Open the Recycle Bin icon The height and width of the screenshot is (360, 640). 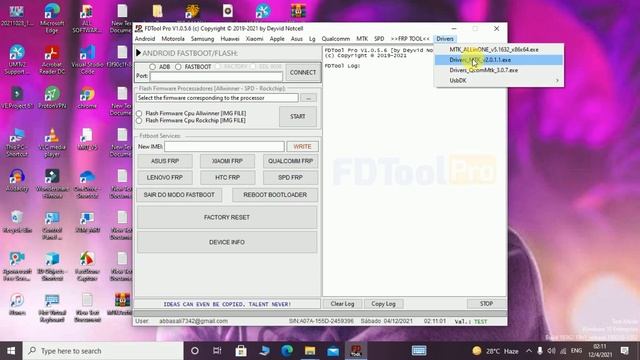(x=17, y=222)
